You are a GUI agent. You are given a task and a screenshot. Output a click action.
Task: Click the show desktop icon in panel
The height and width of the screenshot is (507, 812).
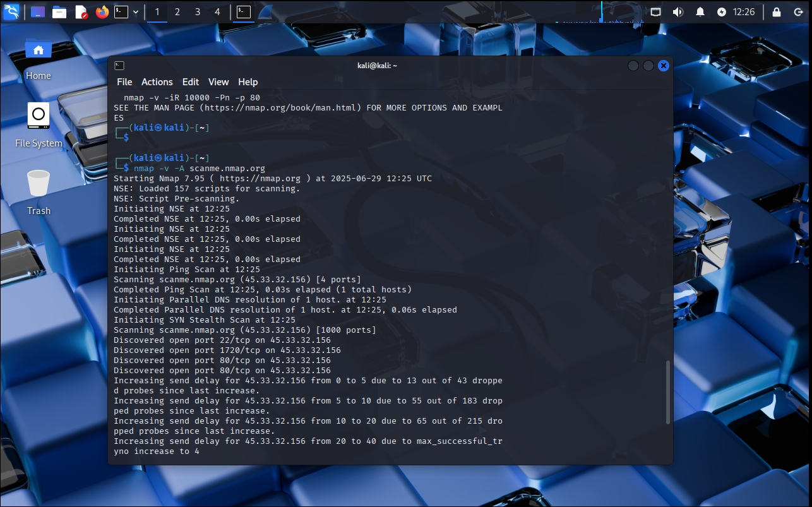click(38, 12)
